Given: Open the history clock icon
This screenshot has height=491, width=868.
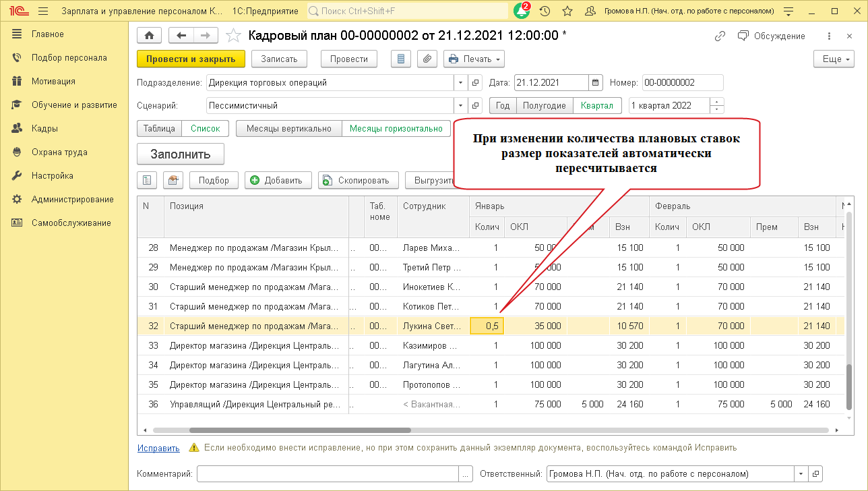Looking at the screenshot, I should 545,11.
